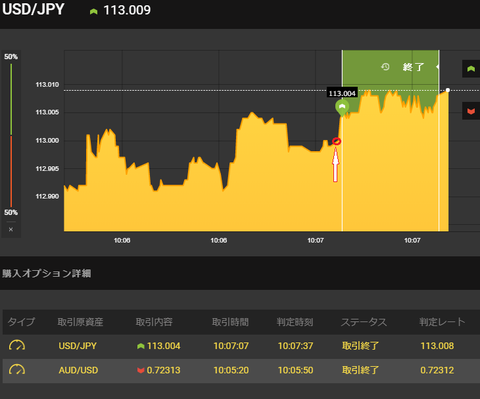
Task: Click the expiry time 10:05:50
Action: [x=296, y=370]
